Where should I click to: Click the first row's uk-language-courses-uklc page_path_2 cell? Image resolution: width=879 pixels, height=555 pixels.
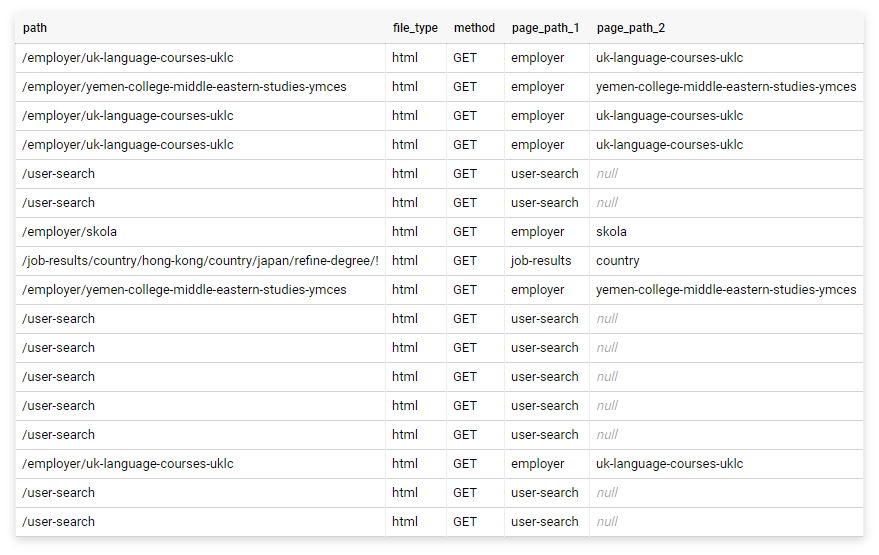pos(669,58)
